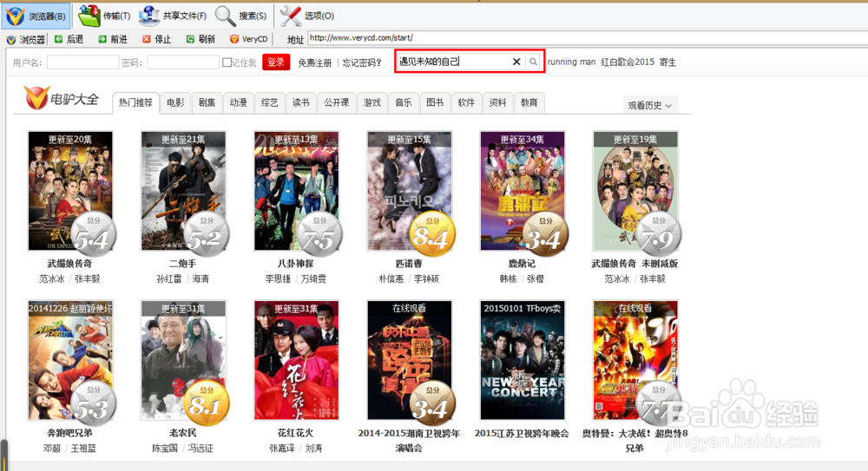Click the 密码 password field

point(183,62)
